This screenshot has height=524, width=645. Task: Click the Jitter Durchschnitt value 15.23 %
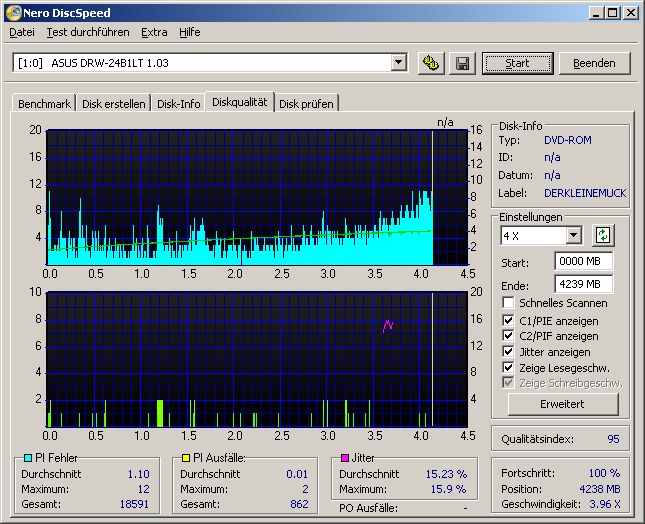tap(446, 474)
